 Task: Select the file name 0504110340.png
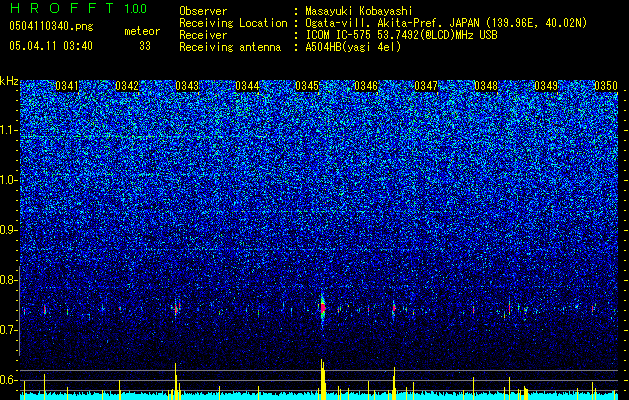click(51, 26)
